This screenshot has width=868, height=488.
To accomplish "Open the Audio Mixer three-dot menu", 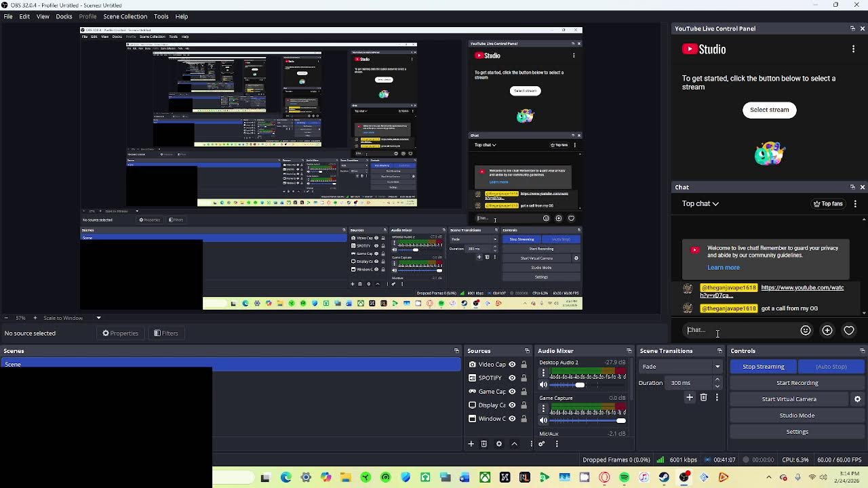I will (557, 444).
